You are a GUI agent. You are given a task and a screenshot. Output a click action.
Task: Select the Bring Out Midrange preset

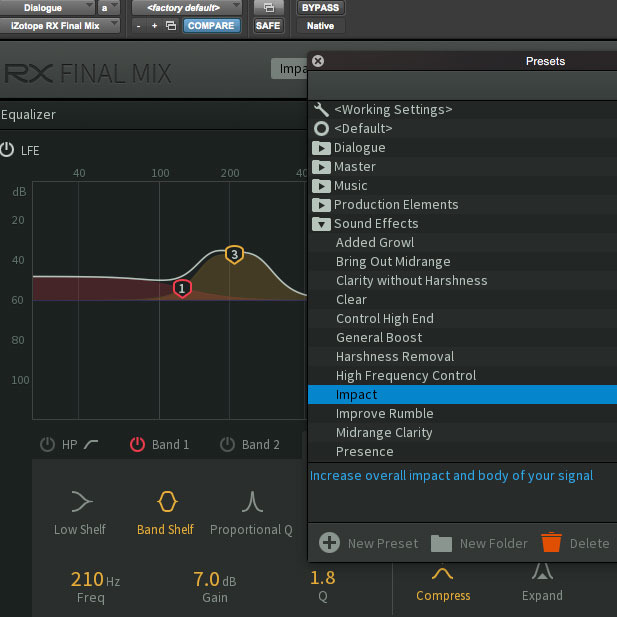point(462,261)
